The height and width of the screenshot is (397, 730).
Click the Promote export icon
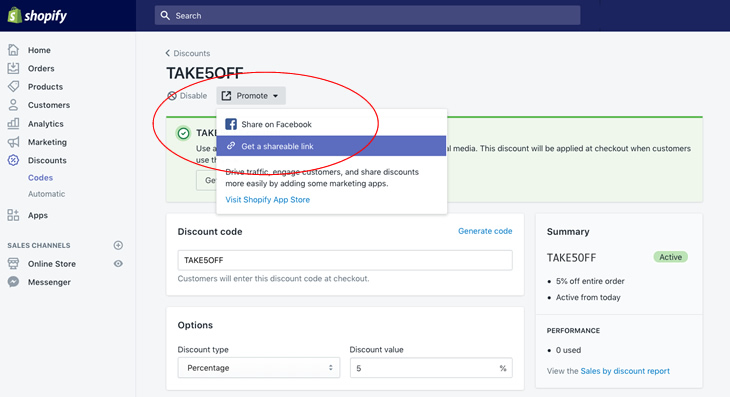pyautogui.click(x=226, y=96)
